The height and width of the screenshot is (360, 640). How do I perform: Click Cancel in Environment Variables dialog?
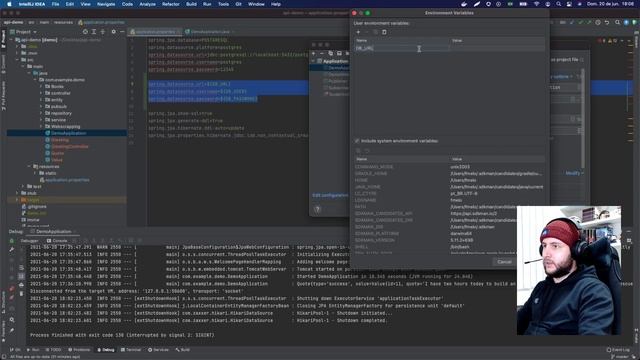click(x=504, y=262)
